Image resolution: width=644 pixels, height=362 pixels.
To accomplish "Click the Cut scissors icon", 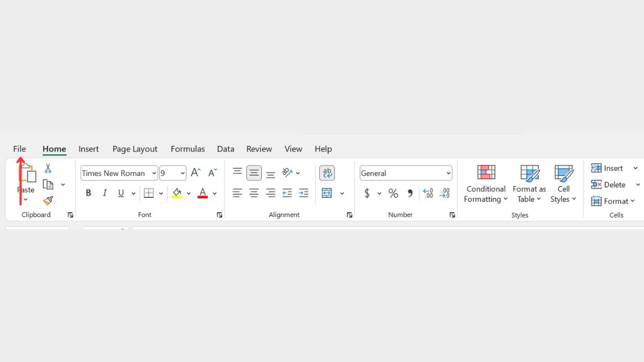I will click(x=48, y=168).
